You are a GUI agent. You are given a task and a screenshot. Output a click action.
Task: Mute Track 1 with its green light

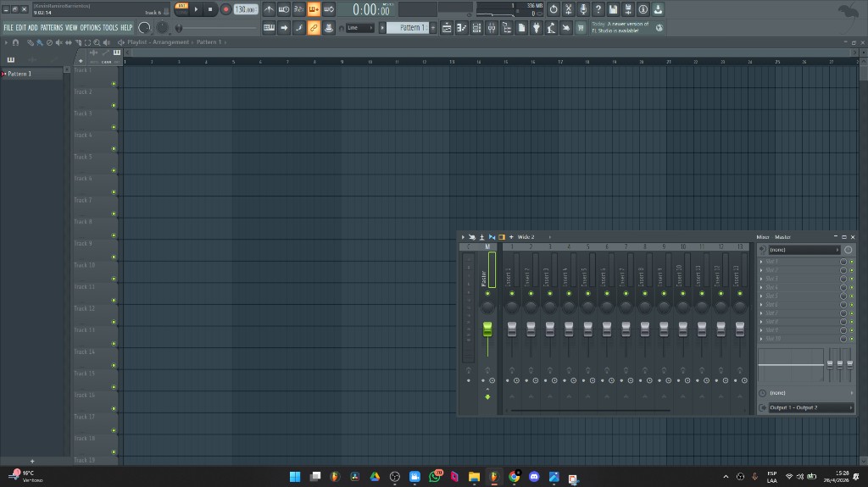[114, 84]
